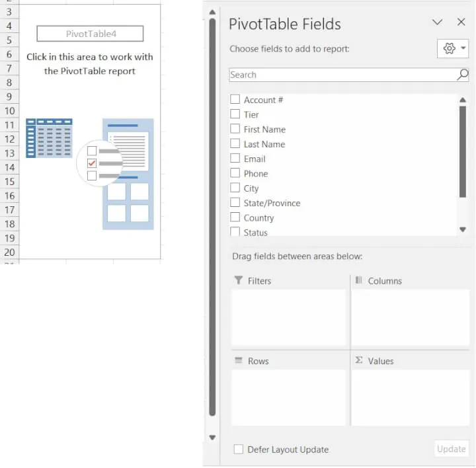The width and height of the screenshot is (476, 468).
Task: Select row header 20
Action: click(9, 253)
